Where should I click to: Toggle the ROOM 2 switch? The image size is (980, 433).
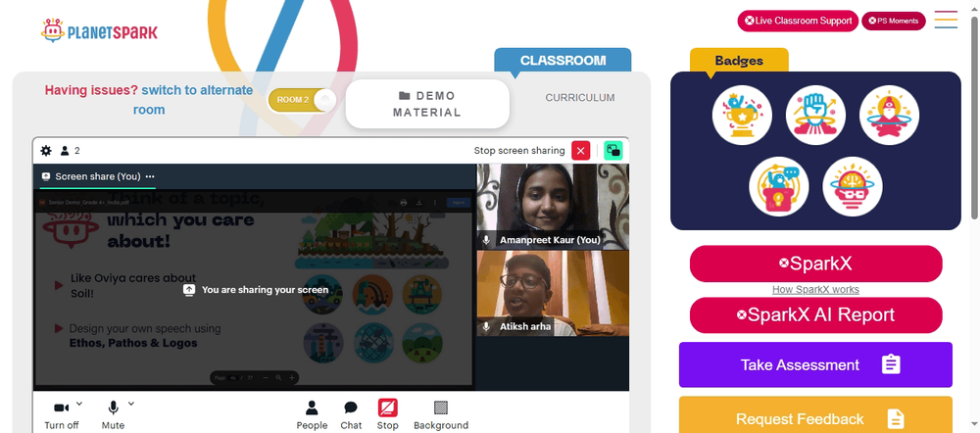click(x=303, y=100)
